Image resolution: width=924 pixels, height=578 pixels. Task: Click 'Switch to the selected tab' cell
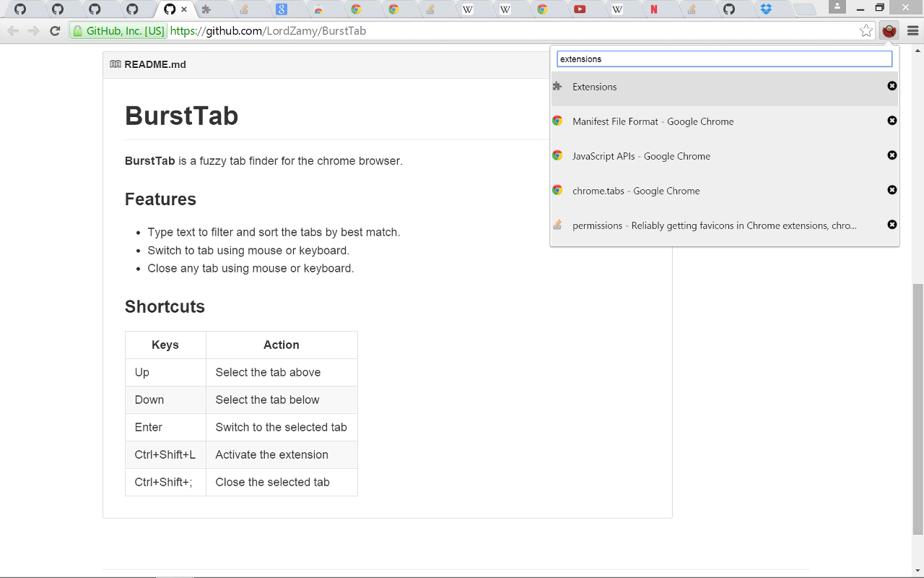282,427
